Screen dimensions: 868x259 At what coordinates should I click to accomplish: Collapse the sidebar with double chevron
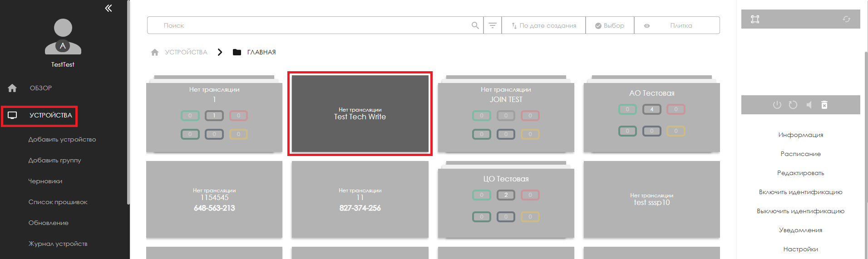pyautogui.click(x=108, y=8)
